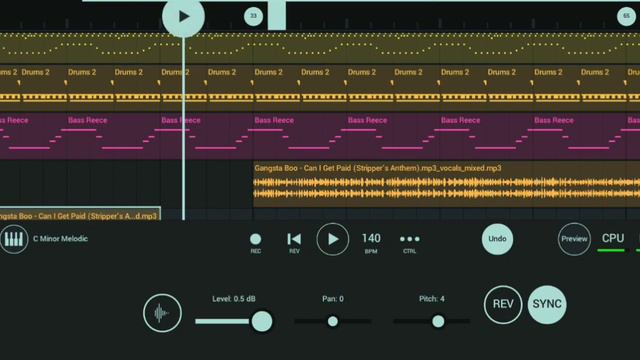Screen dimensions: 640x360
Task: Select the Gangsta Boo Stripper's A...d.mp3 clip
Action: click(x=80, y=214)
